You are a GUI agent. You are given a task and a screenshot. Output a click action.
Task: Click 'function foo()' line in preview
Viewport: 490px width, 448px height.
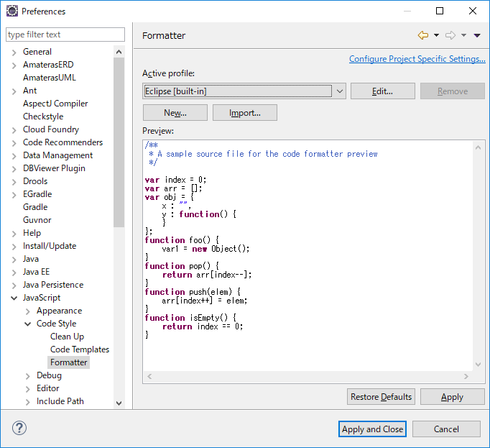pyautogui.click(x=182, y=240)
